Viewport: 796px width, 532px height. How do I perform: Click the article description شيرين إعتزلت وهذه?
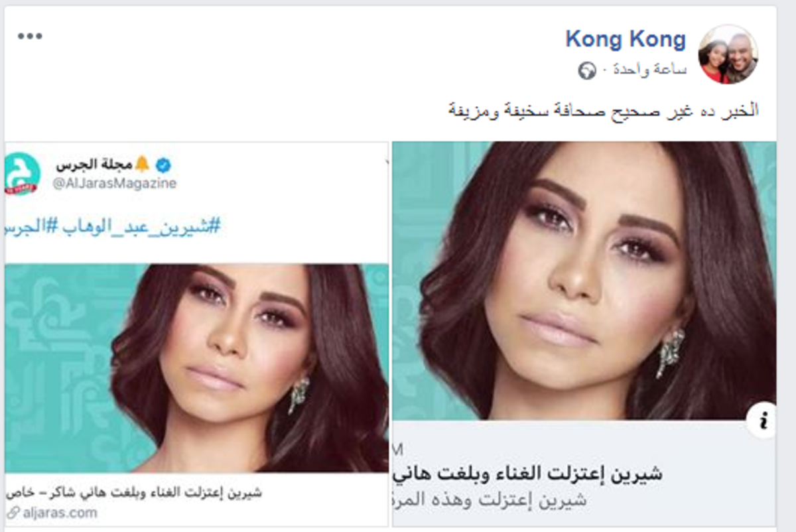(x=490, y=499)
